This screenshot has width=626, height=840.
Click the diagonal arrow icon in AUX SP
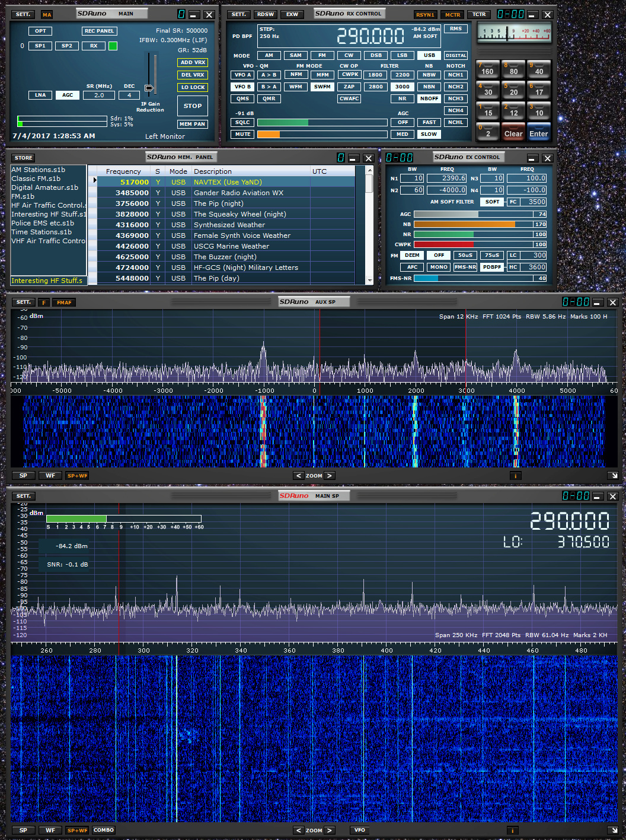point(613,476)
